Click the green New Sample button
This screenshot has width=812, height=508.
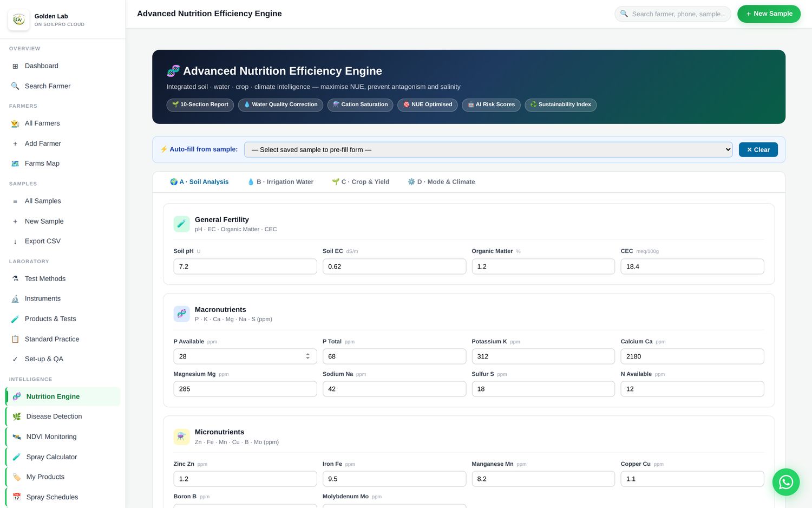pos(769,14)
